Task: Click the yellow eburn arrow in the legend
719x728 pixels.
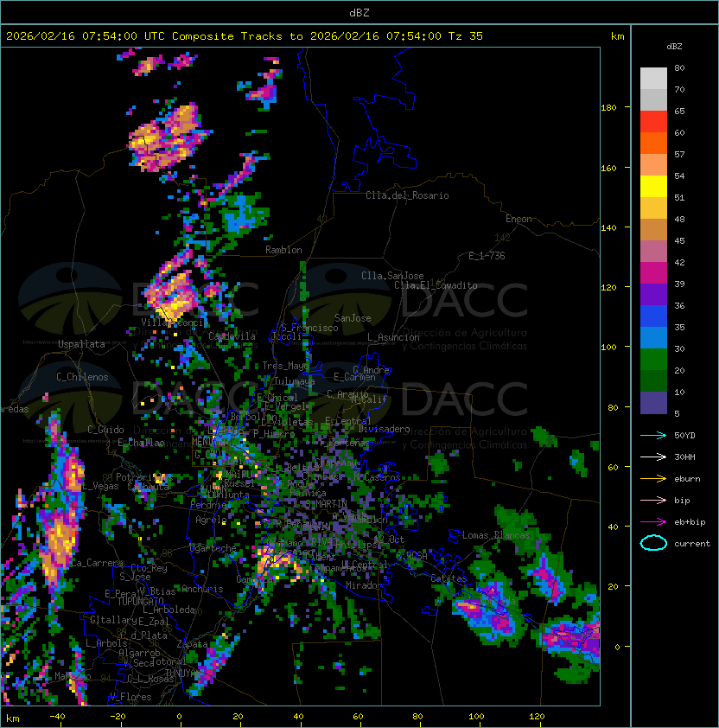Action: pos(653,479)
